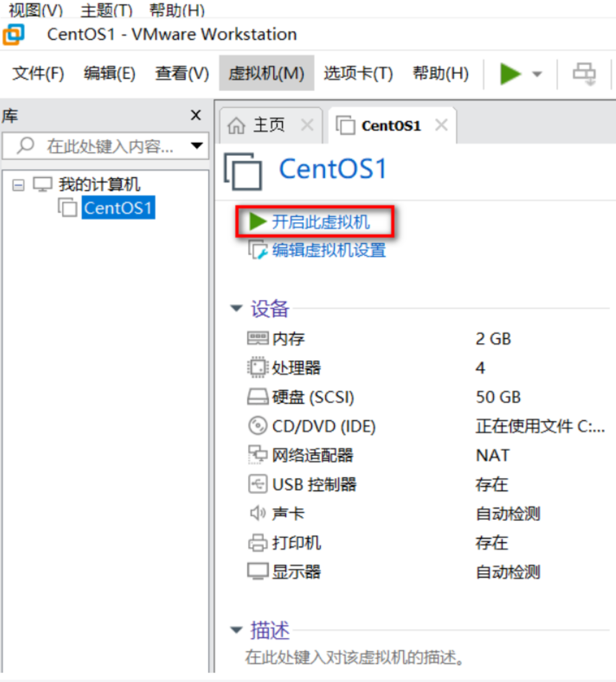This screenshot has height=682, width=616.
Task: Collapse the 我的计算机 tree node
Action: pyautogui.click(x=18, y=185)
